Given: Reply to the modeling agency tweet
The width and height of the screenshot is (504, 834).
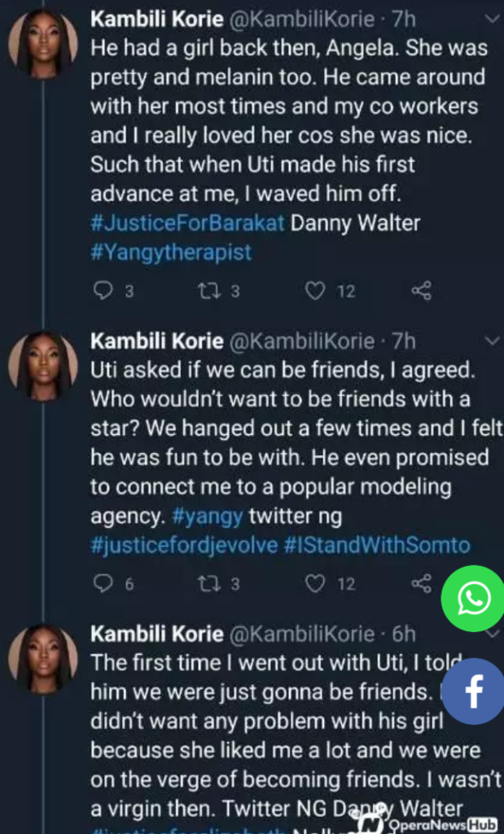Looking at the screenshot, I should (x=103, y=583).
